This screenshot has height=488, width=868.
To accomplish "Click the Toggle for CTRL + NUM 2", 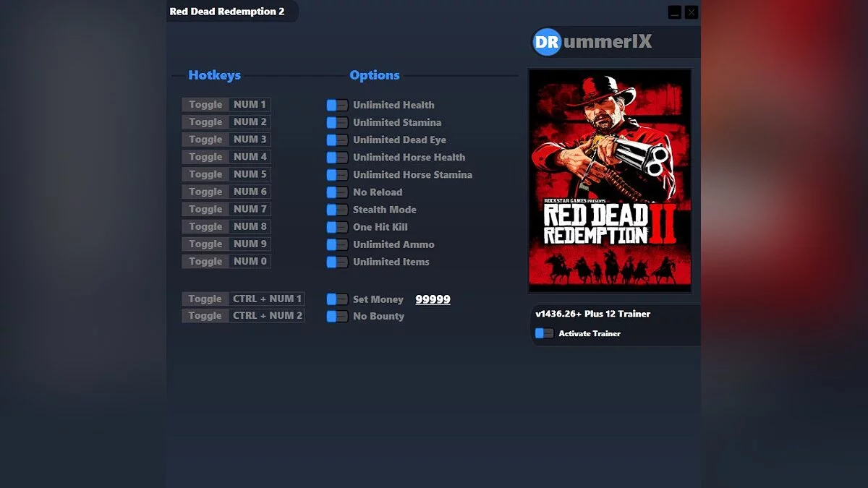I will click(205, 315).
